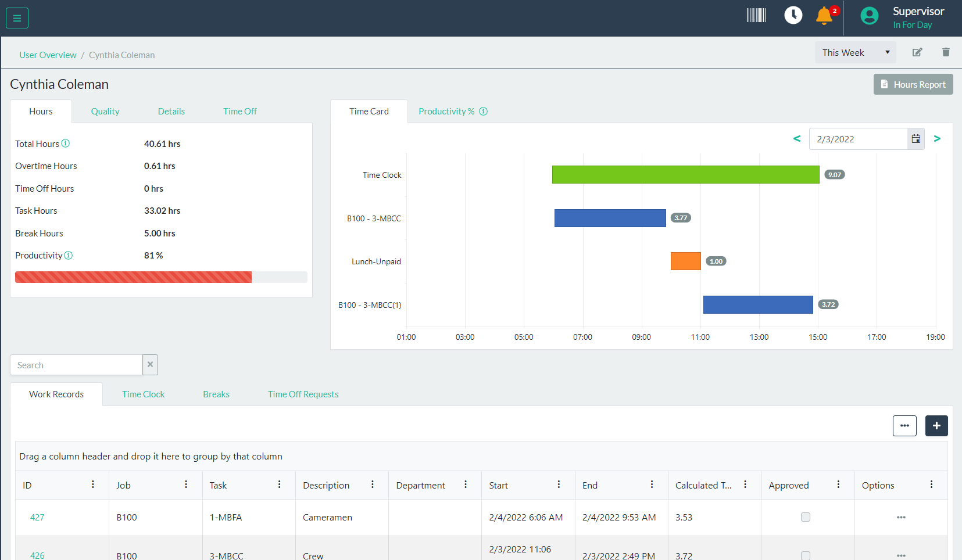Open work record ID 427 link
This screenshot has width=962, height=560.
[x=37, y=517]
